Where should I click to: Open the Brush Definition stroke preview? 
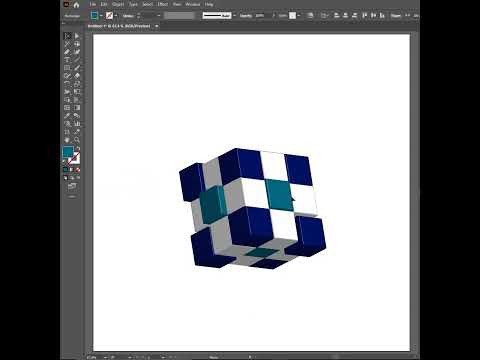[x=217, y=15]
